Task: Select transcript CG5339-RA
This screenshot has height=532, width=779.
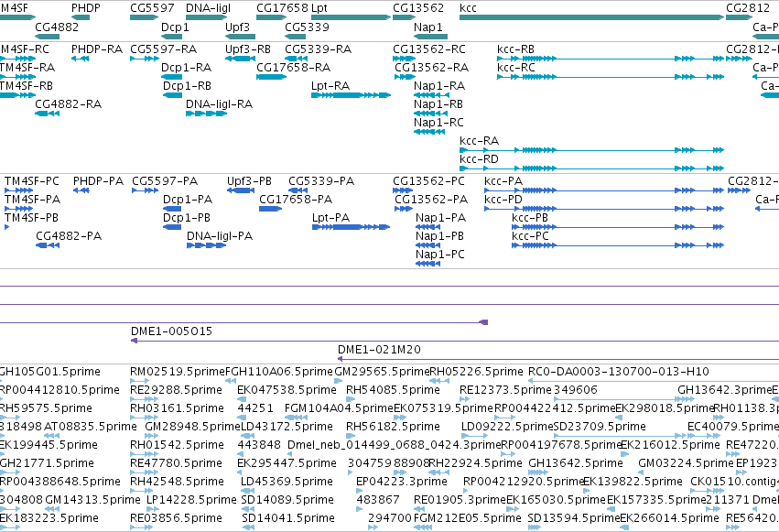Action: pyautogui.click(x=296, y=59)
